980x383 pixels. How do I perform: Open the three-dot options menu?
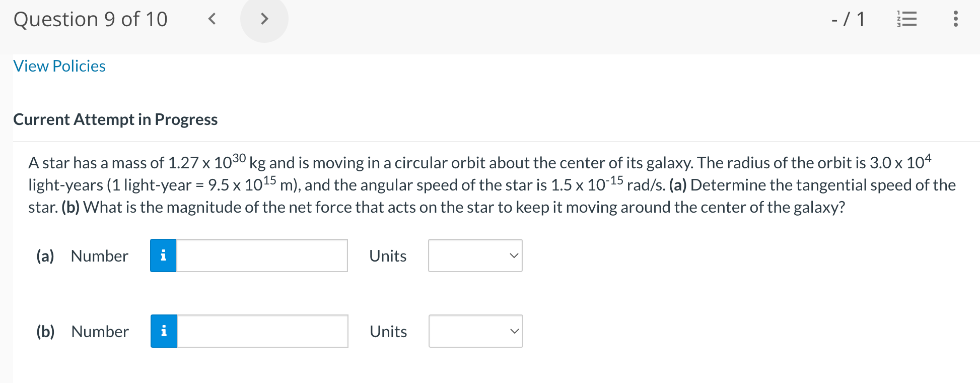pos(955,19)
